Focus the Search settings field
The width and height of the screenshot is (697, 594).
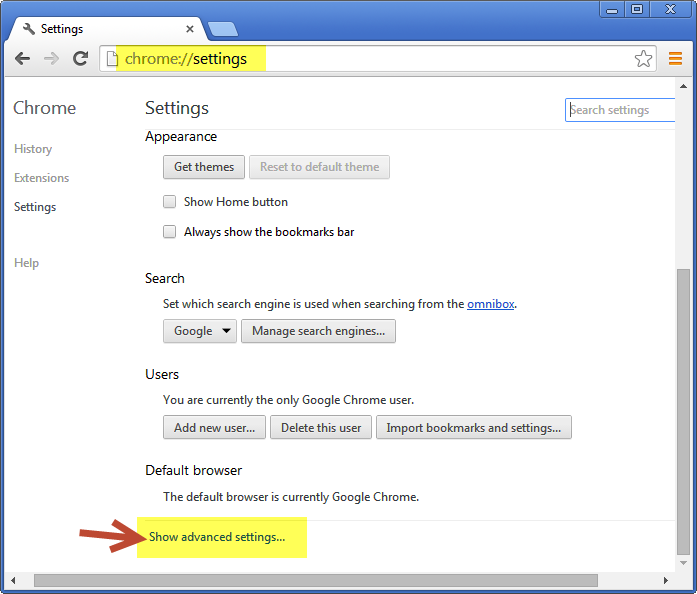[620, 110]
